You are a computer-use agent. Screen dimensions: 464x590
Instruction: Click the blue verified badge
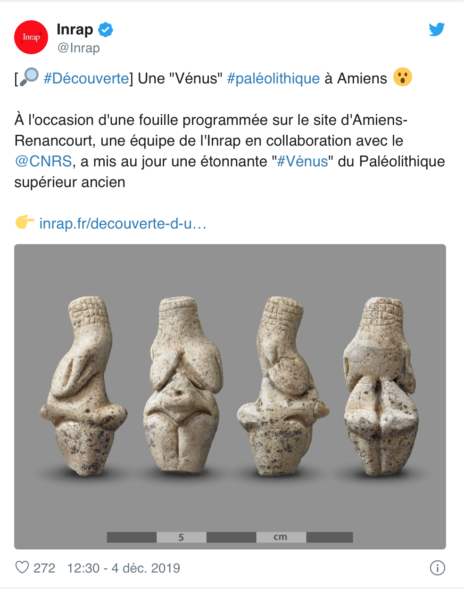(x=105, y=29)
